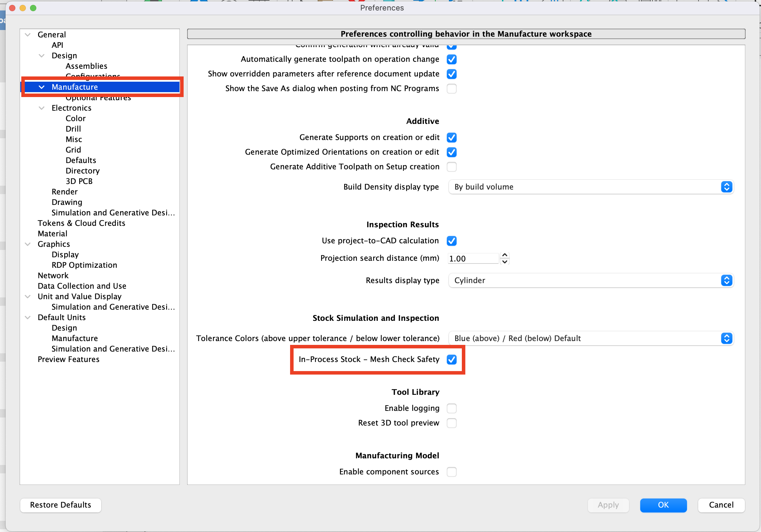761x532 pixels.
Task: Open Tokens & Cloud Credits preferences
Action: click(x=81, y=223)
